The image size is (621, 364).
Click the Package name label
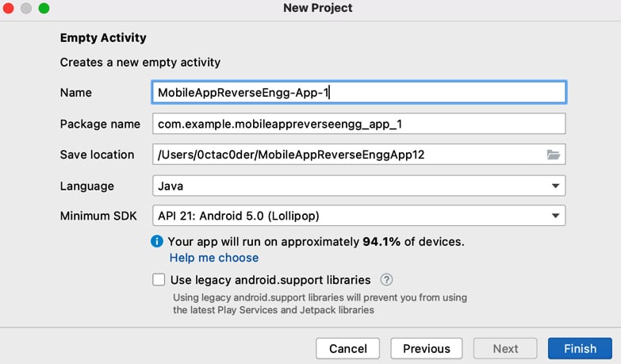tap(100, 124)
